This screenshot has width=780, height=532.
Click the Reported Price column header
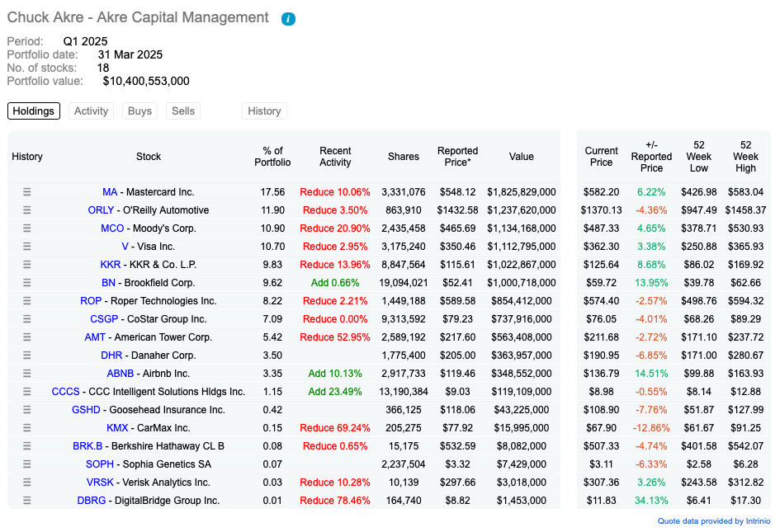(457, 157)
